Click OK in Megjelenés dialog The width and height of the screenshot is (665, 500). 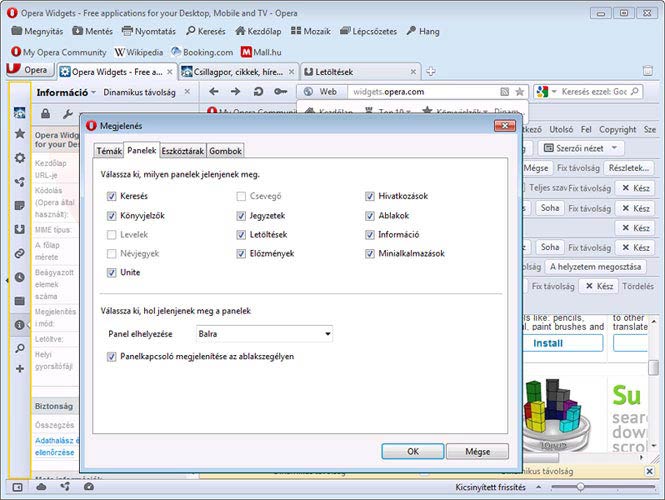pos(413,452)
